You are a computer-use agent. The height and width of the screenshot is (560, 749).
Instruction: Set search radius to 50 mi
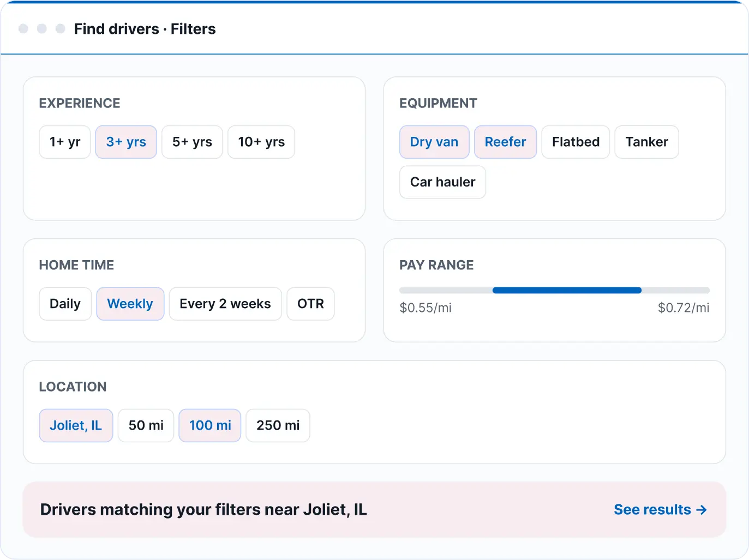(x=146, y=425)
